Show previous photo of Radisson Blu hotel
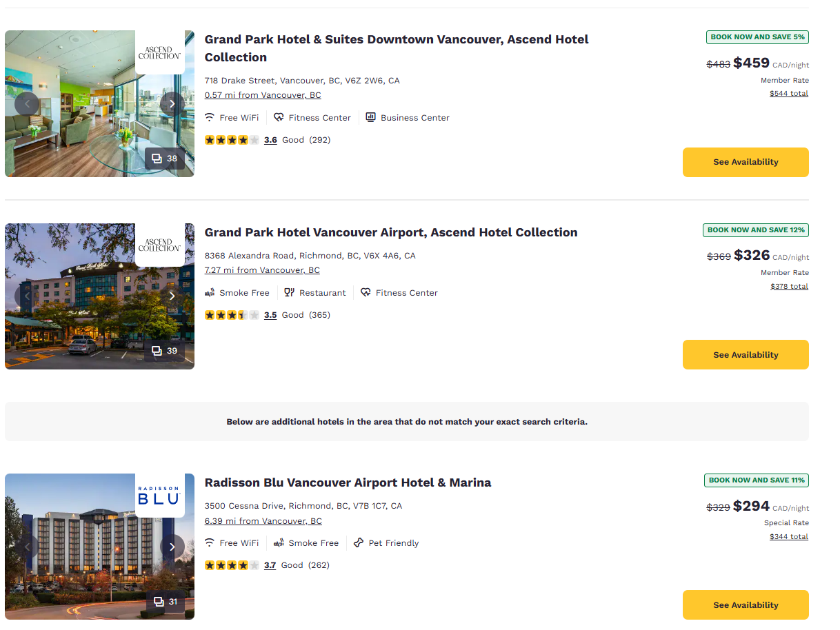 click(x=27, y=547)
